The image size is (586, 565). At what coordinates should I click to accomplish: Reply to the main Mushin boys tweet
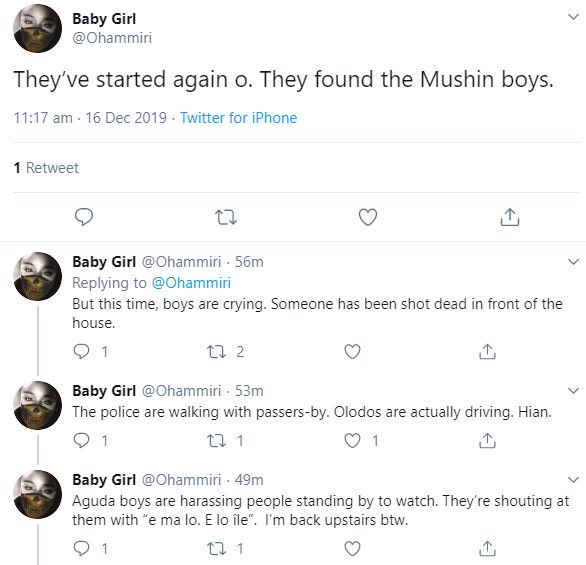click(84, 217)
